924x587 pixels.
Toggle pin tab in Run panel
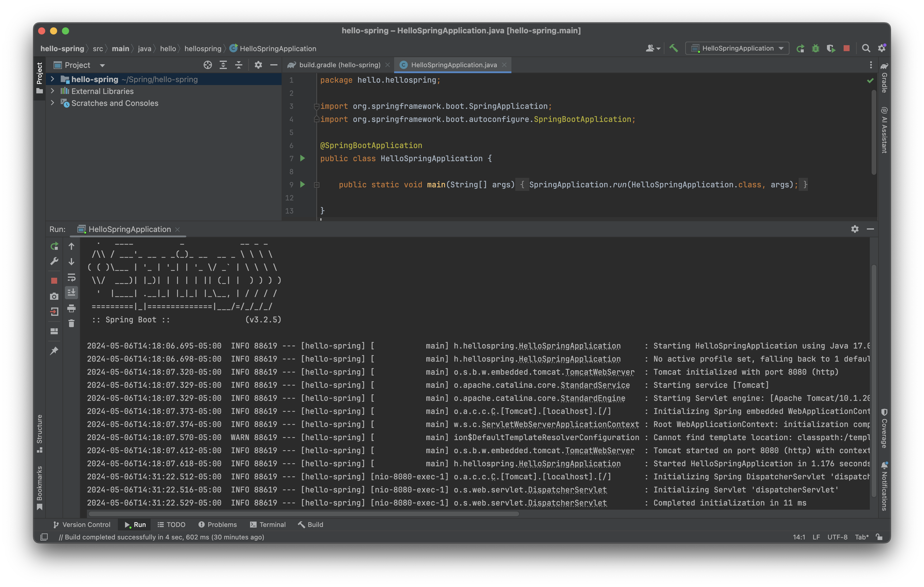(54, 351)
